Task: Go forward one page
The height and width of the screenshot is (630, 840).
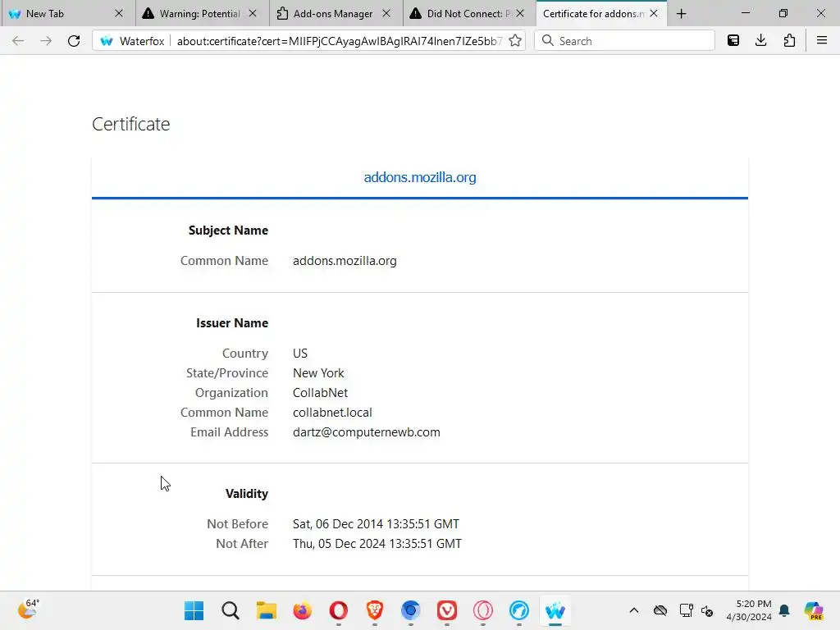Action: pyautogui.click(x=46, y=41)
